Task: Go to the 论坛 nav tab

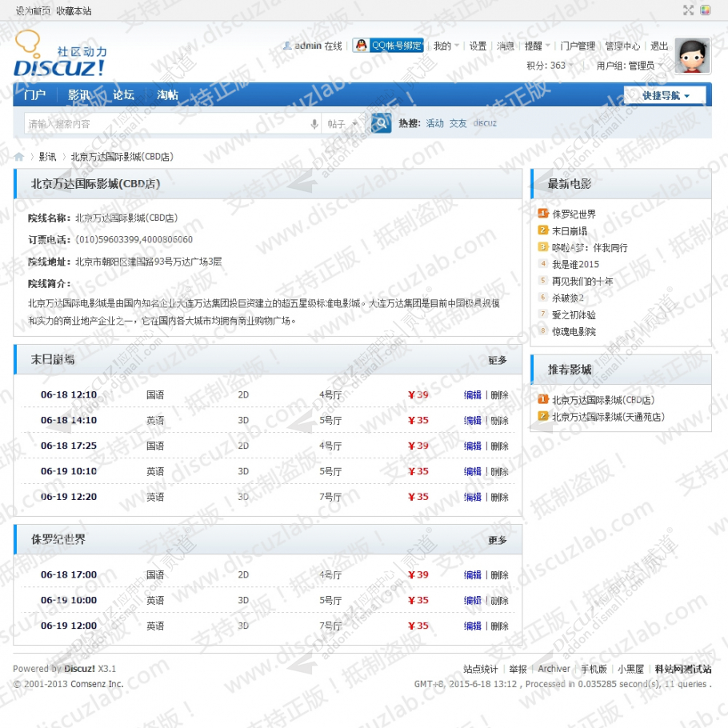Action: pyautogui.click(x=123, y=95)
